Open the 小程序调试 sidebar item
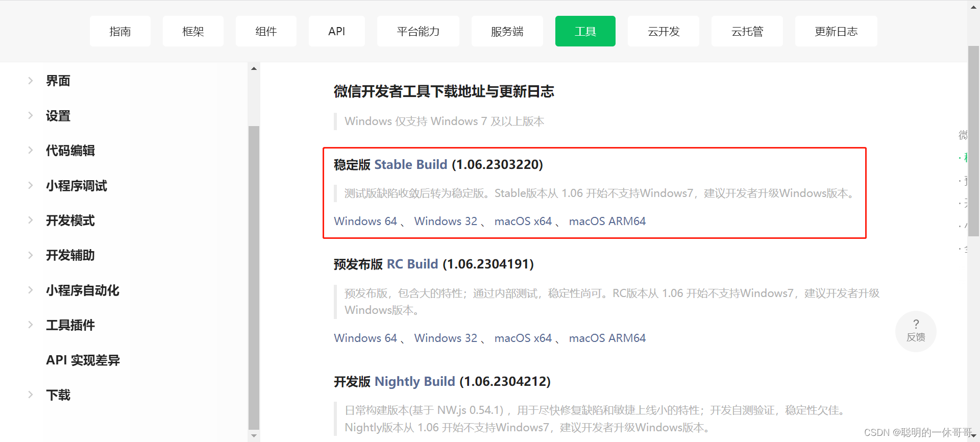The height and width of the screenshot is (442, 980). (x=77, y=186)
